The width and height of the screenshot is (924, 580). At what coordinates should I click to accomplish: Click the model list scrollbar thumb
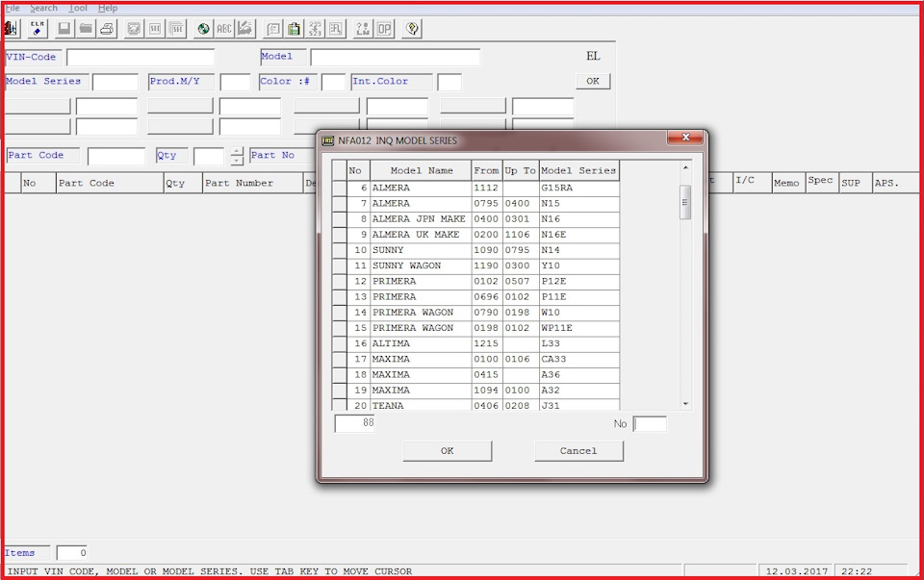point(684,202)
